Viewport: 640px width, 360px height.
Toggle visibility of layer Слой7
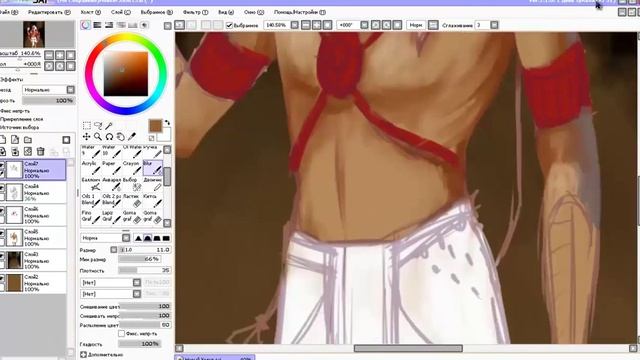click(x=2, y=165)
